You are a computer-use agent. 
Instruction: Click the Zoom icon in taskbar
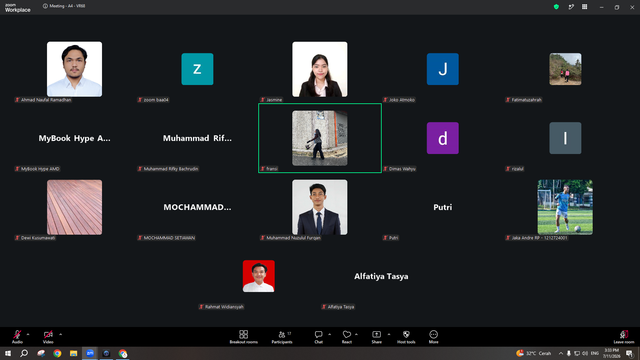pos(90,353)
